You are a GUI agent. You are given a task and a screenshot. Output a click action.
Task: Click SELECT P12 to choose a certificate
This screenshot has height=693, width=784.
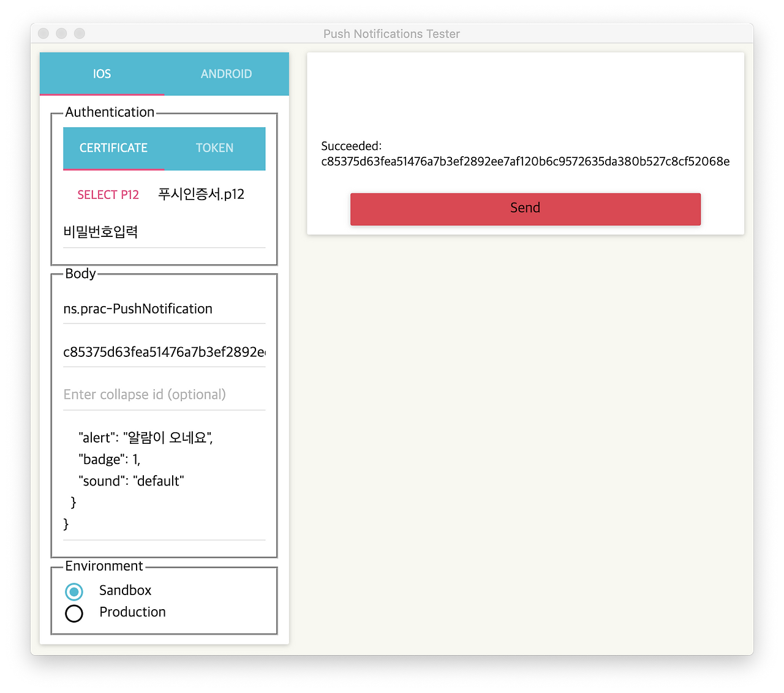click(x=108, y=194)
